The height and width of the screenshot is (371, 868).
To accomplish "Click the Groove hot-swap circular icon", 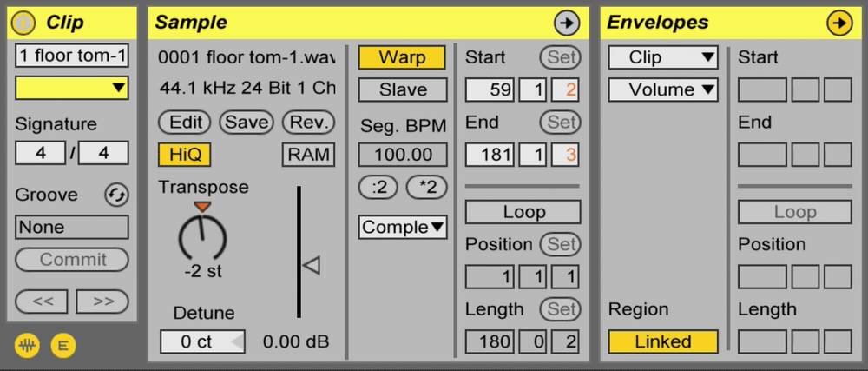I will 117,195.
